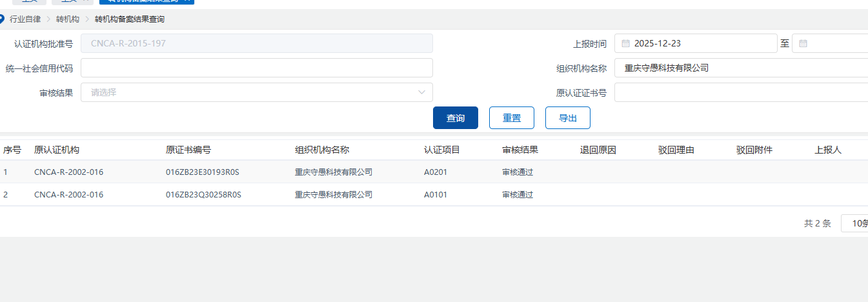Click the calendar icon in the end date field
This screenshot has width=868, height=302.
tap(803, 44)
